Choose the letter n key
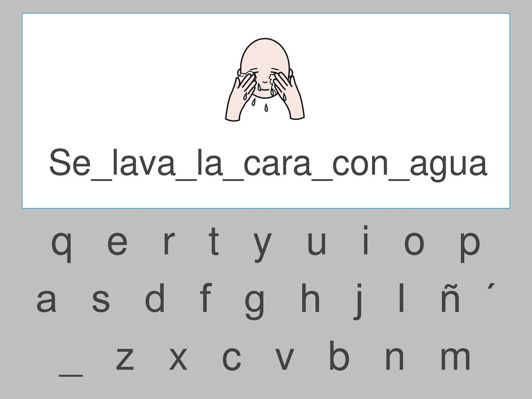This screenshot has width=532, height=399. pos(395,358)
